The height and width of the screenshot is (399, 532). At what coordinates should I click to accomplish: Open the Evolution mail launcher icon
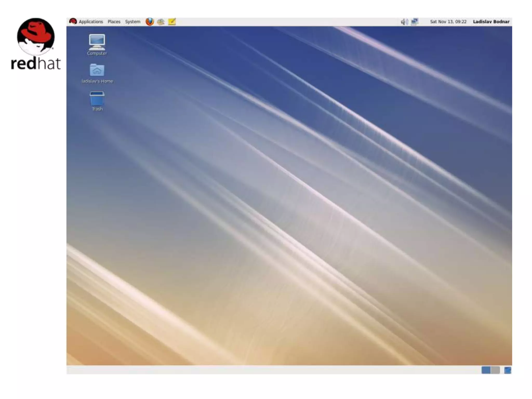(x=161, y=22)
